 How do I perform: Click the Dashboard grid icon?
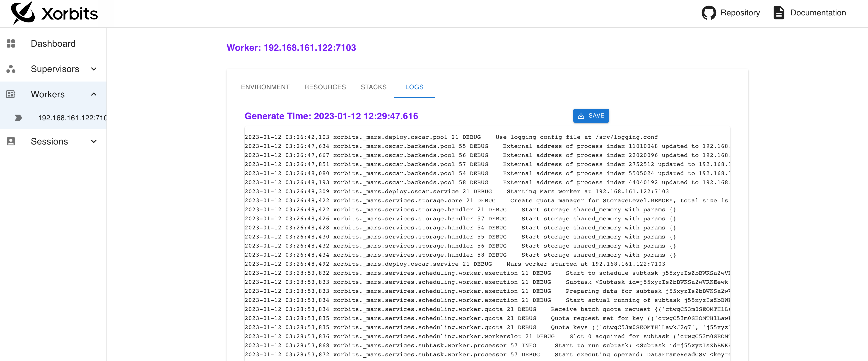click(x=11, y=43)
